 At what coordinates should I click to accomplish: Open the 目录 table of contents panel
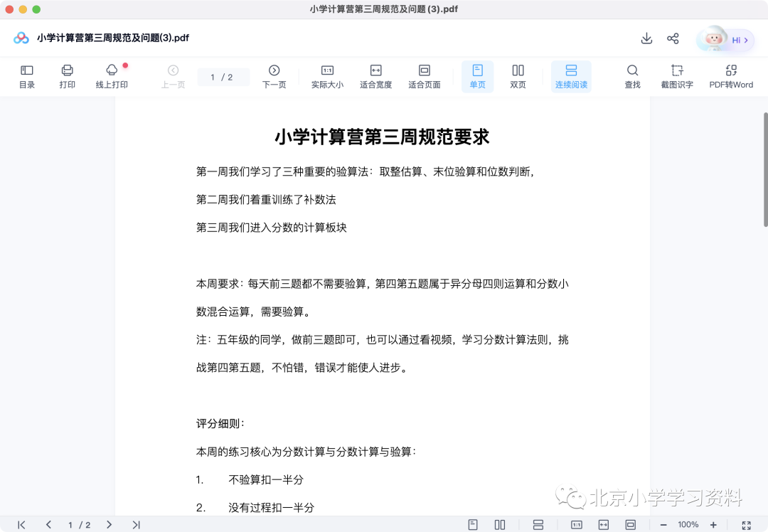(27, 77)
